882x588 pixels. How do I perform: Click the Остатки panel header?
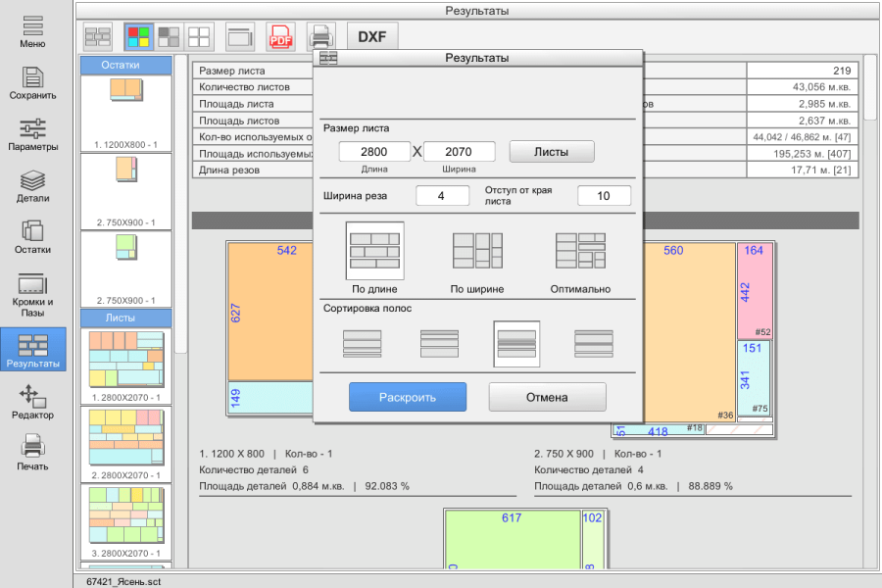point(126,66)
